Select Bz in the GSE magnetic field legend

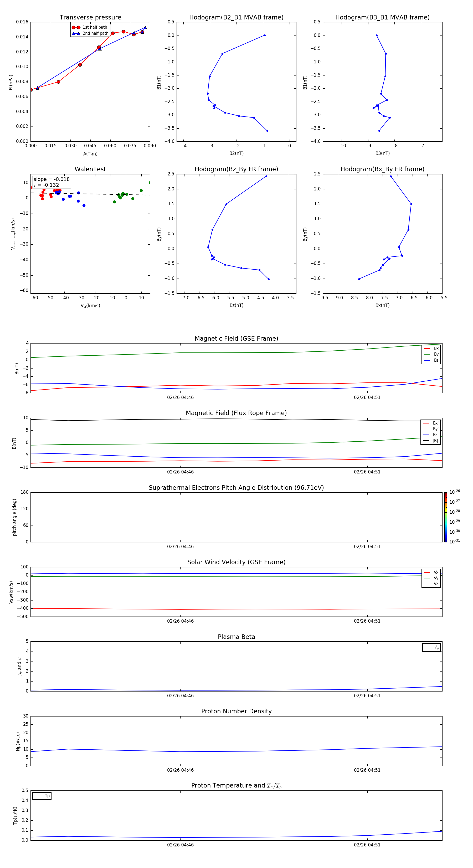click(x=431, y=360)
